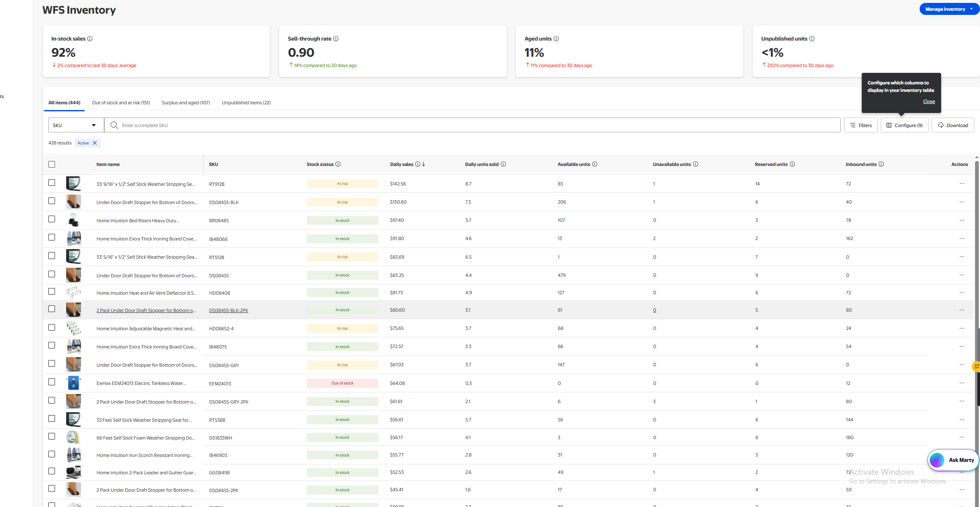This screenshot has width=980, height=507.
Task: Click 2 Pack Under Door Draft Stopper link
Action: (146, 310)
